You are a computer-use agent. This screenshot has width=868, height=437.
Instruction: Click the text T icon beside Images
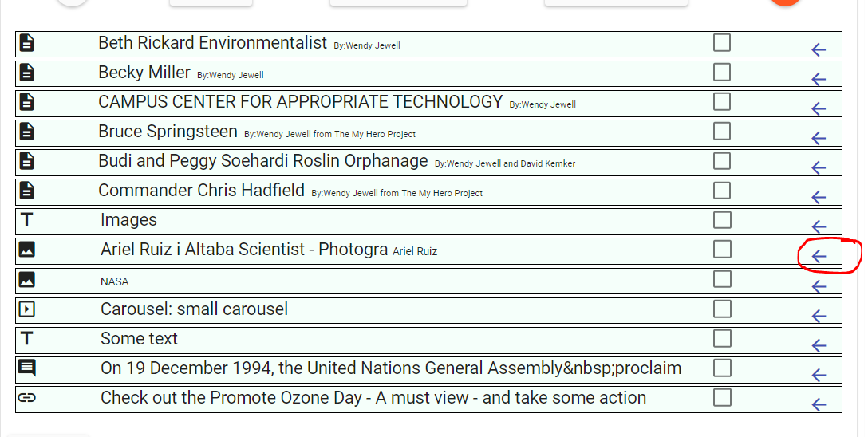point(26,219)
